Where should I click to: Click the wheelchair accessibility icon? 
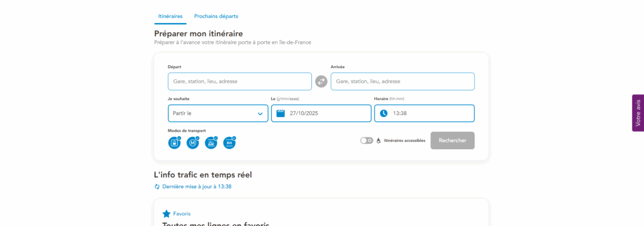coord(378,141)
